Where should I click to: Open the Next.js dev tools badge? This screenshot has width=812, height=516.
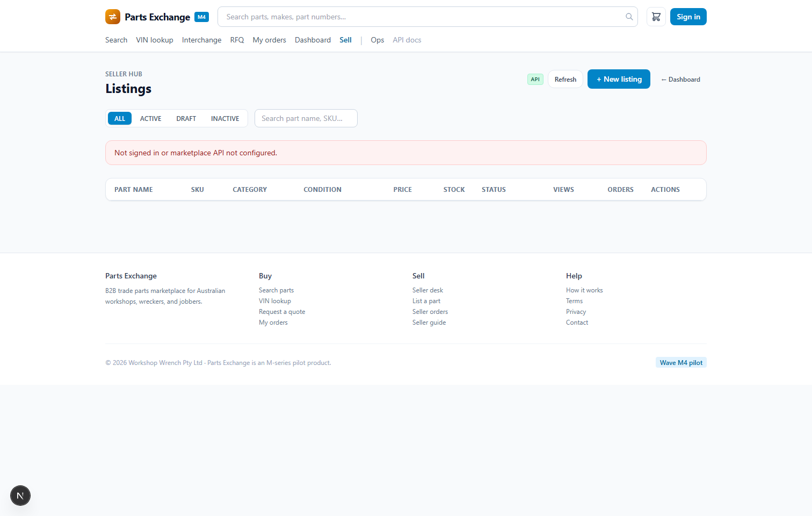pyautogui.click(x=20, y=496)
